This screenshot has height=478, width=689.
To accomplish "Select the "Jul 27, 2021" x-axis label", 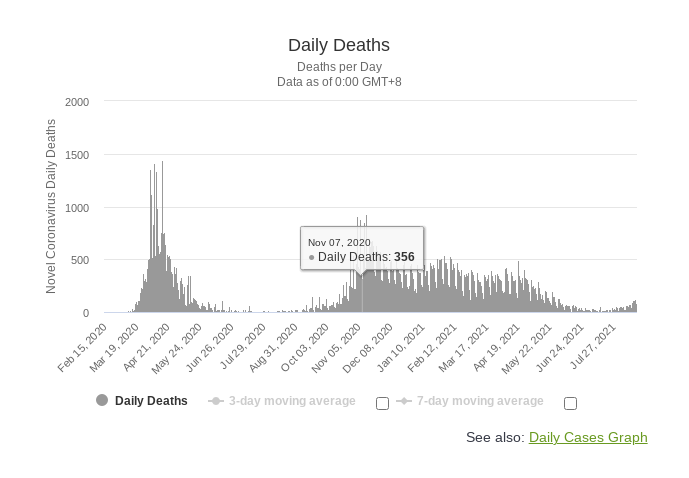I will tap(593, 347).
